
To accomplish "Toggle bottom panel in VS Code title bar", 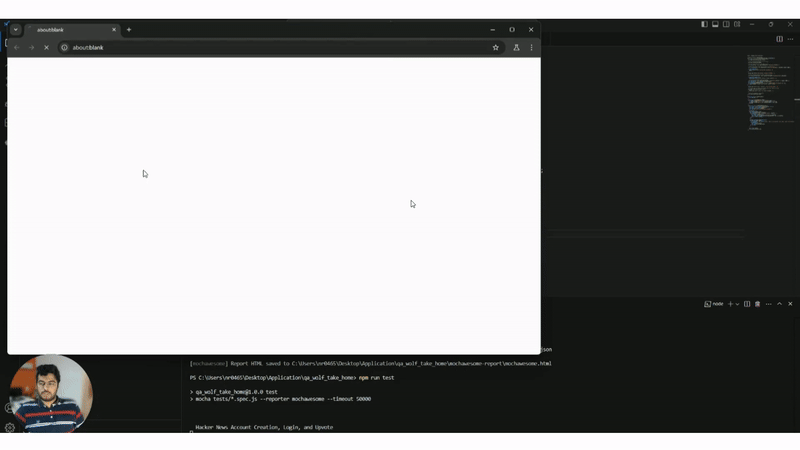I will [715, 24].
